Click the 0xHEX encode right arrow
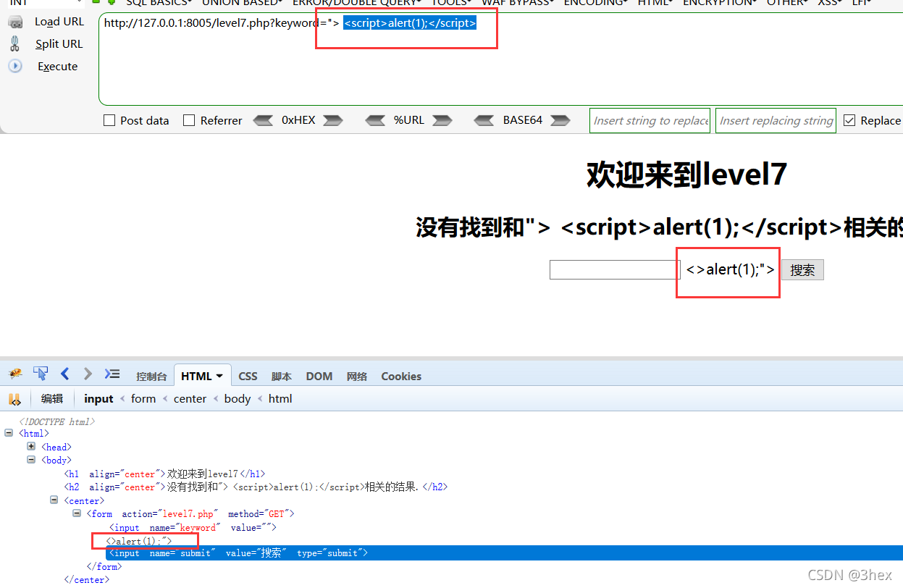Image resolution: width=903 pixels, height=588 pixels. point(333,120)
